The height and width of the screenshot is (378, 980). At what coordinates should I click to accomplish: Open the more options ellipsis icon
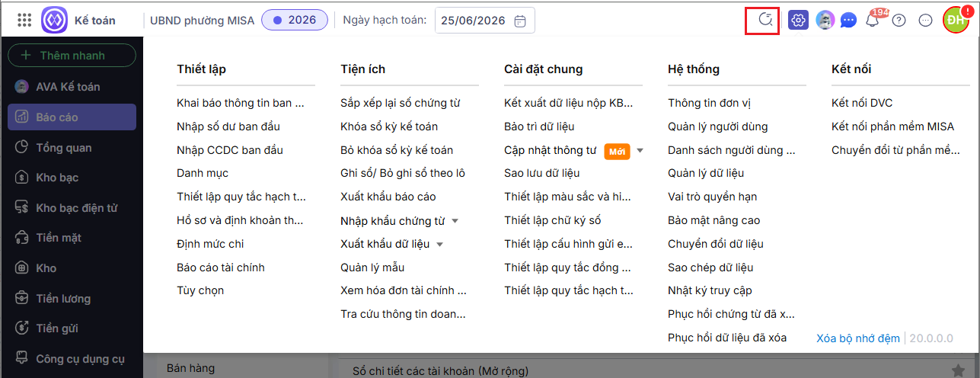[x=926, y=21]
